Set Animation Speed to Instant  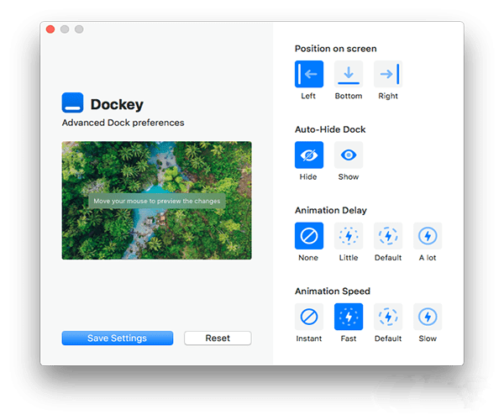pyautogui.click(x=308, y=317)
